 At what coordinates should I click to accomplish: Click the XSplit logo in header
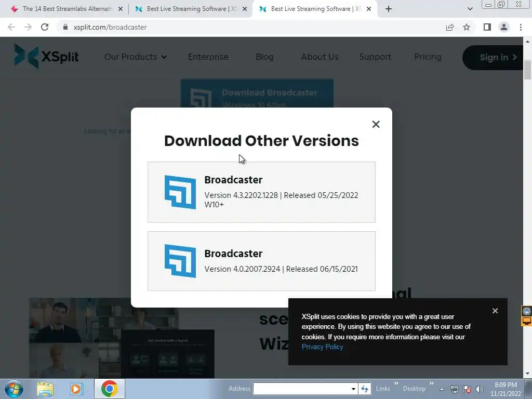46,56
